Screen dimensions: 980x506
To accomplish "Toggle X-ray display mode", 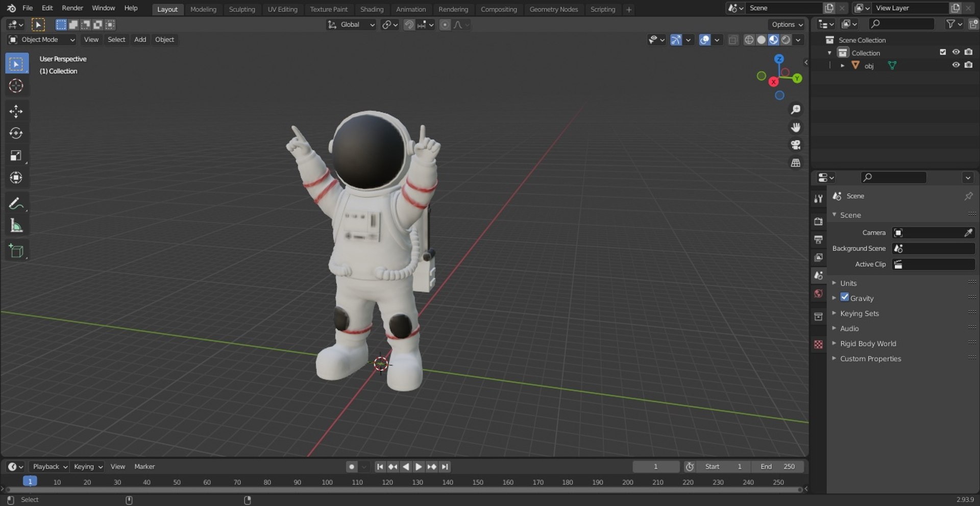I will [x=733, y=40].
